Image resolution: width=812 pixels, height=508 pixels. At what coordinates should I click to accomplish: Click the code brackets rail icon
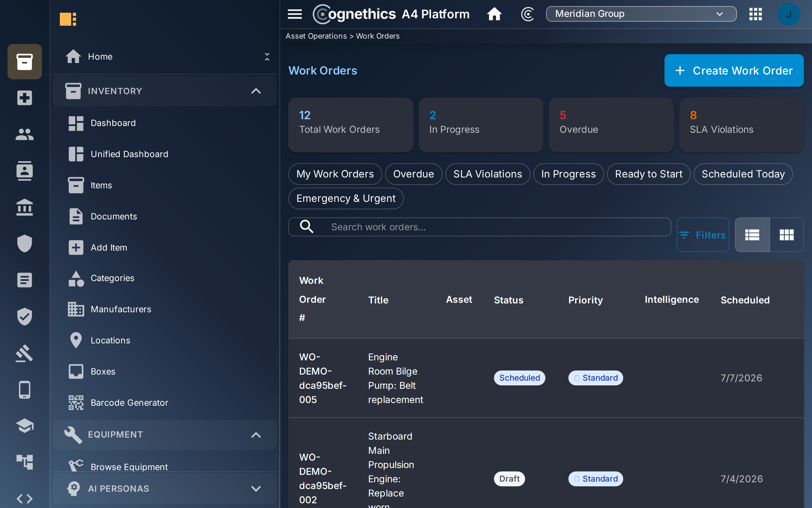24,499
